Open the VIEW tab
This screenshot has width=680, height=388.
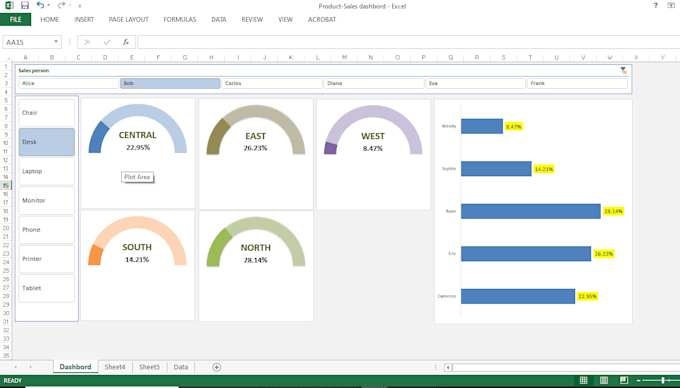point(285,20)
